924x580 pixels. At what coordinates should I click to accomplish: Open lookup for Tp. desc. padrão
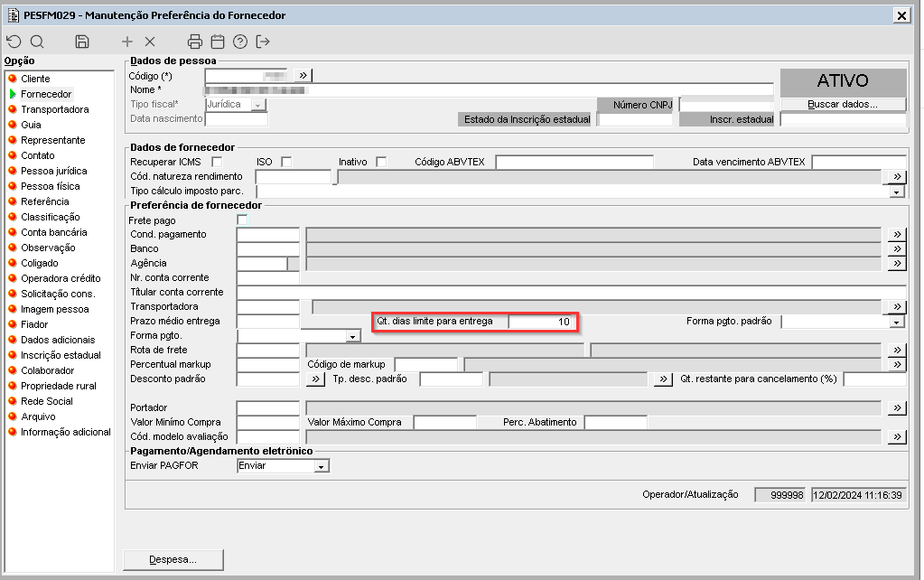click(663, 379)
